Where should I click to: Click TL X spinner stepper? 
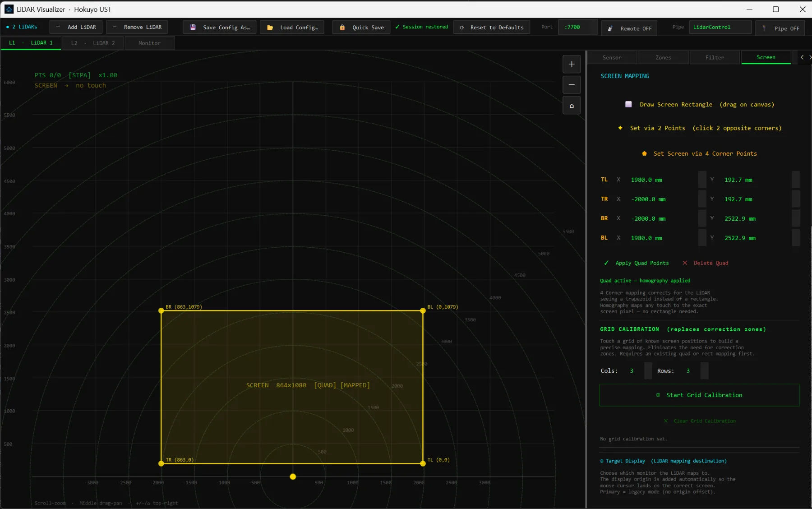[x=702, y=180]
